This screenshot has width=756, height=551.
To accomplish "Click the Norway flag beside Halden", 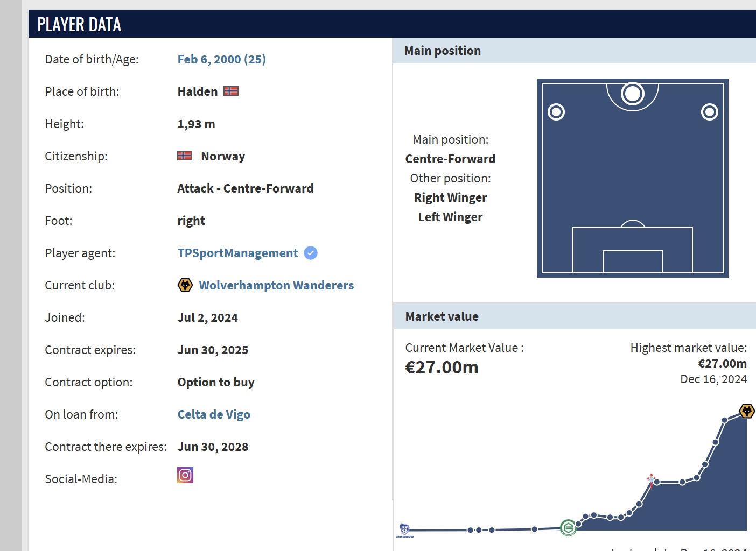I will pos(231,91).
